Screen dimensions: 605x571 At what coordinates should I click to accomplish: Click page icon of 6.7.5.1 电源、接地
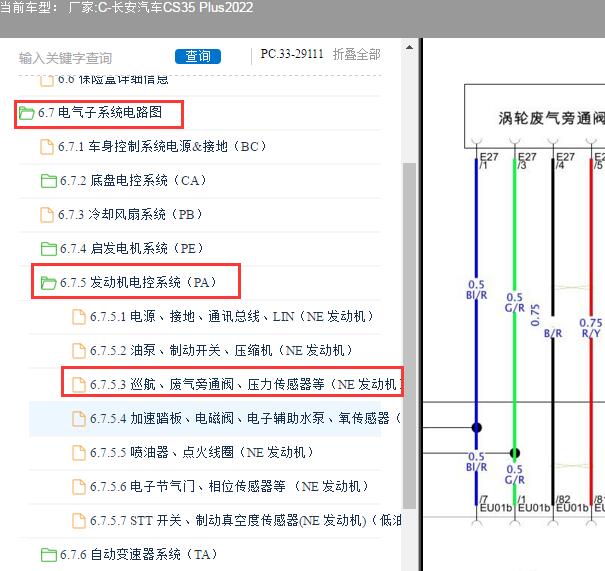[79, 317]
